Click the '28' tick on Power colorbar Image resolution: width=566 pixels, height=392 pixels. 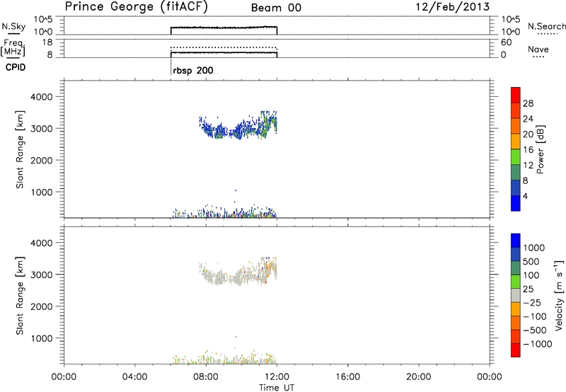click(x=528, y=103)
